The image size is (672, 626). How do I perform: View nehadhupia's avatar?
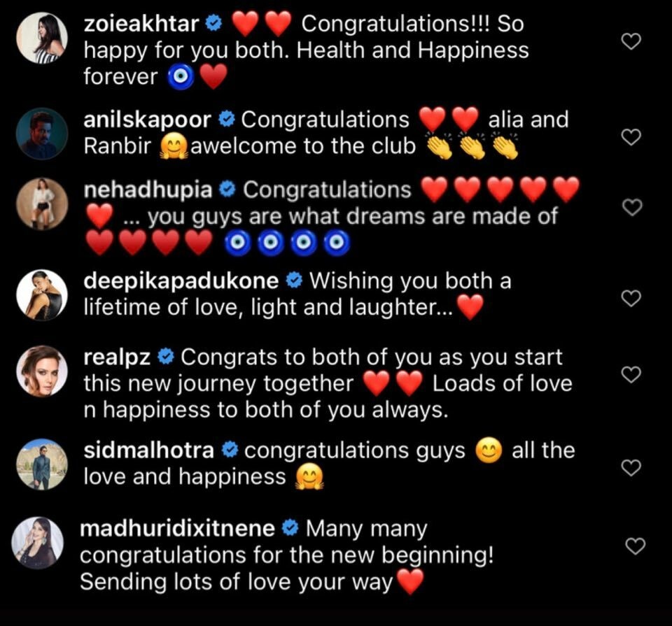[x=42, y=204]
